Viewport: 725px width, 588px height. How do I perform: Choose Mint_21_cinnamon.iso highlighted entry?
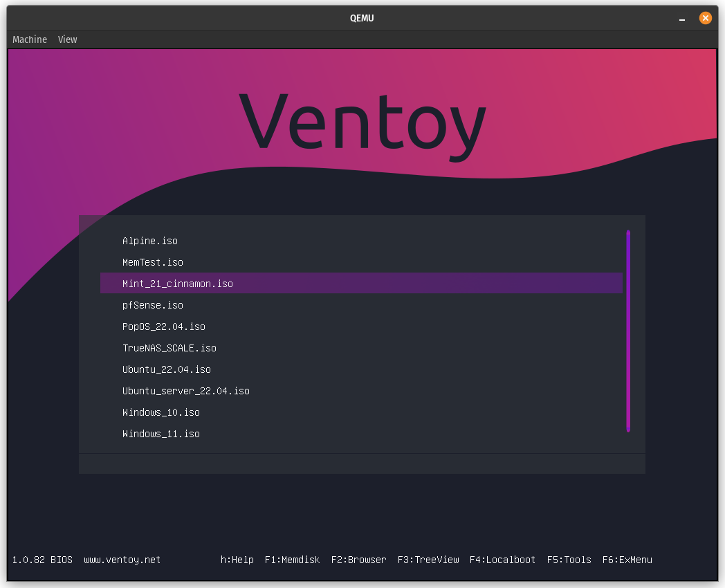point(361,284)
